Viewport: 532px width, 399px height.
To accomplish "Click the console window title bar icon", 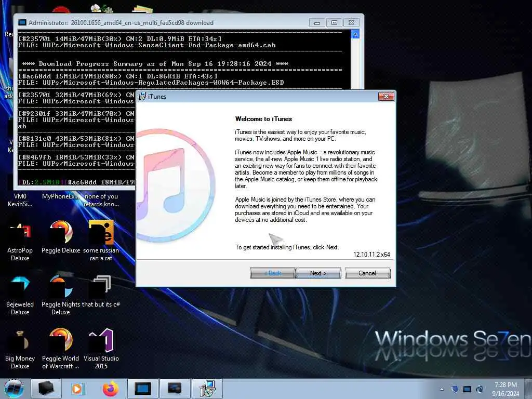I will [22, 23].
